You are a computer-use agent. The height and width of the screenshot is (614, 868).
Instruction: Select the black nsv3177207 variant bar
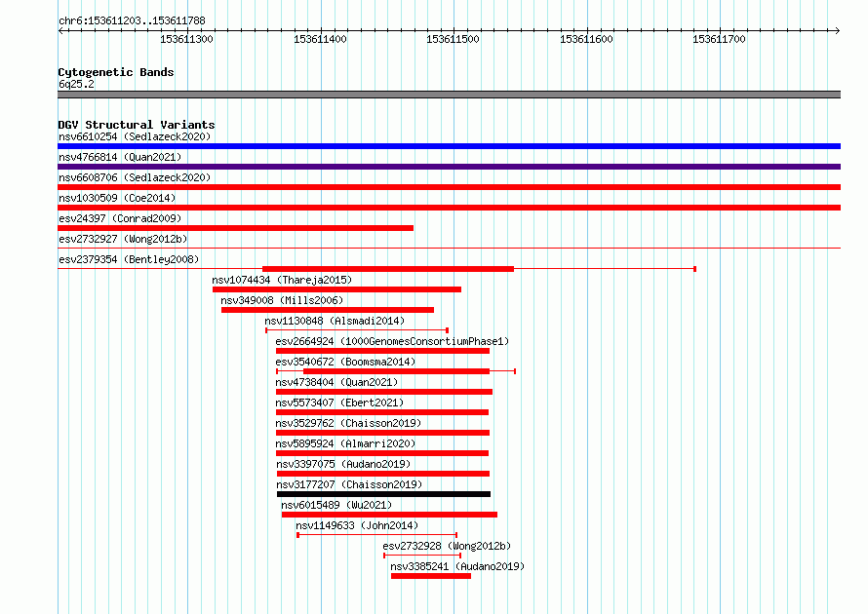(383, 494)
